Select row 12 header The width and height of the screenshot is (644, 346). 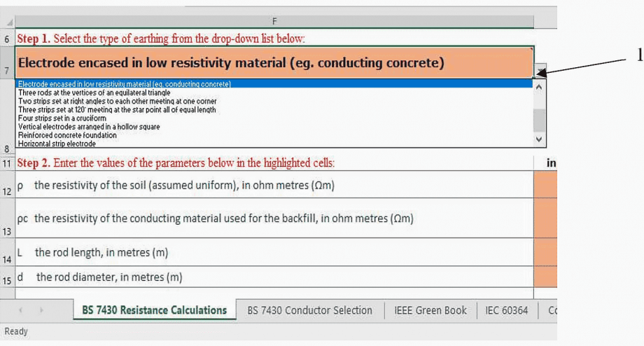click(x=7, y=185)
